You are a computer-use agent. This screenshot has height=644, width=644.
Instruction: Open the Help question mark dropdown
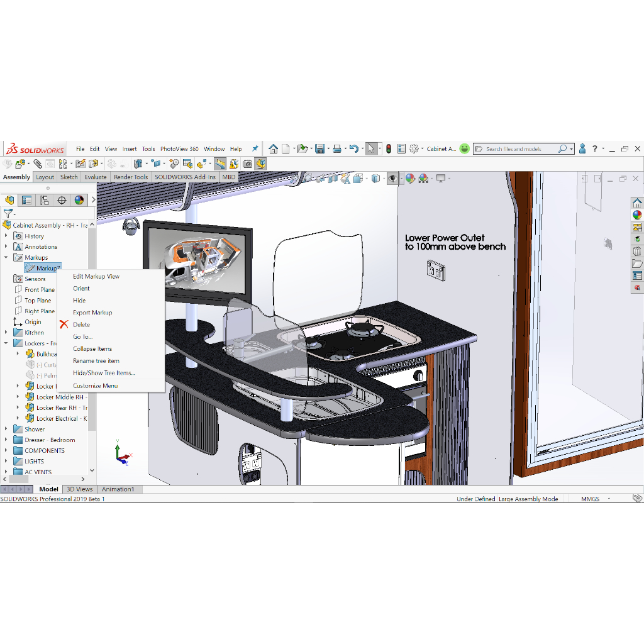click(603, 148)
